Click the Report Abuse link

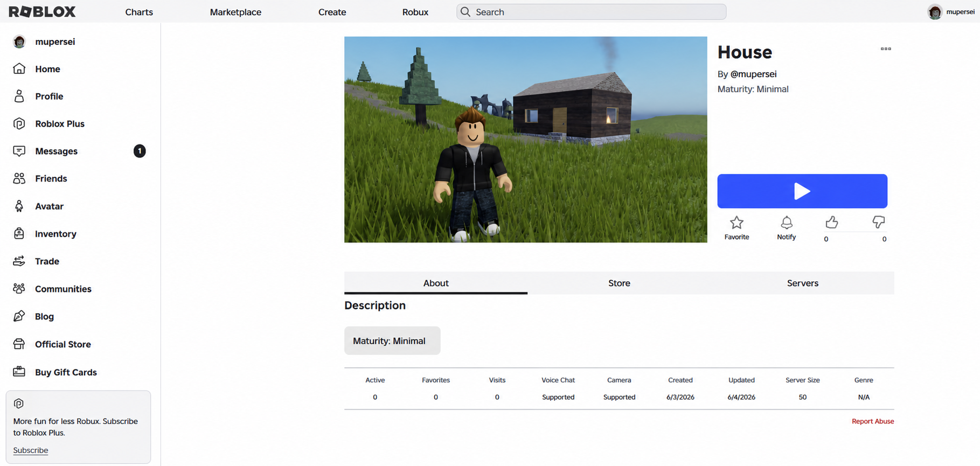pos(873,421)
